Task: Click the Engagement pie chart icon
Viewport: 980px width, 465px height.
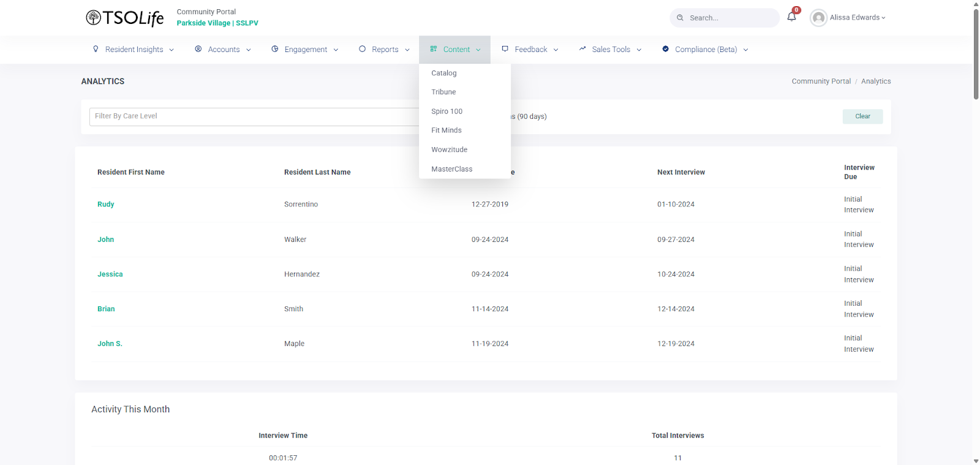Action: 275,49
